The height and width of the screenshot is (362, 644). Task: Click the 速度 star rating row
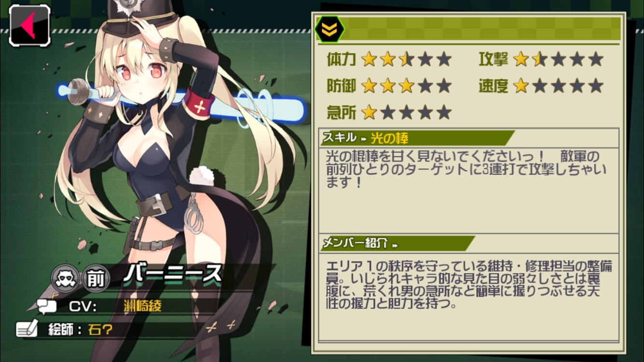click(541, 86)
